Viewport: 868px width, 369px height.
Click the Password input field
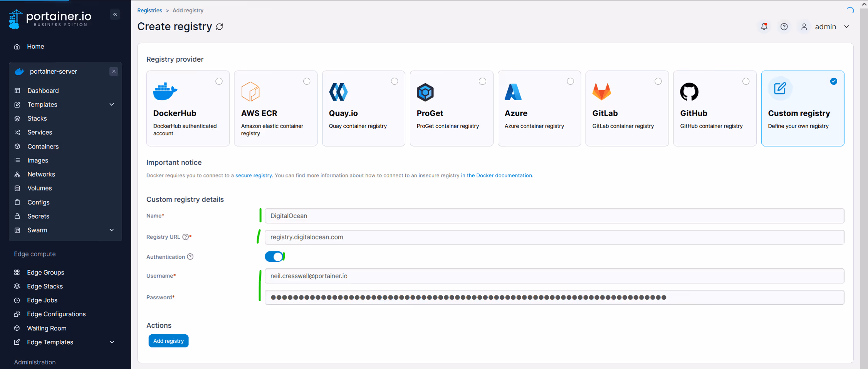[x=554, y=297]
